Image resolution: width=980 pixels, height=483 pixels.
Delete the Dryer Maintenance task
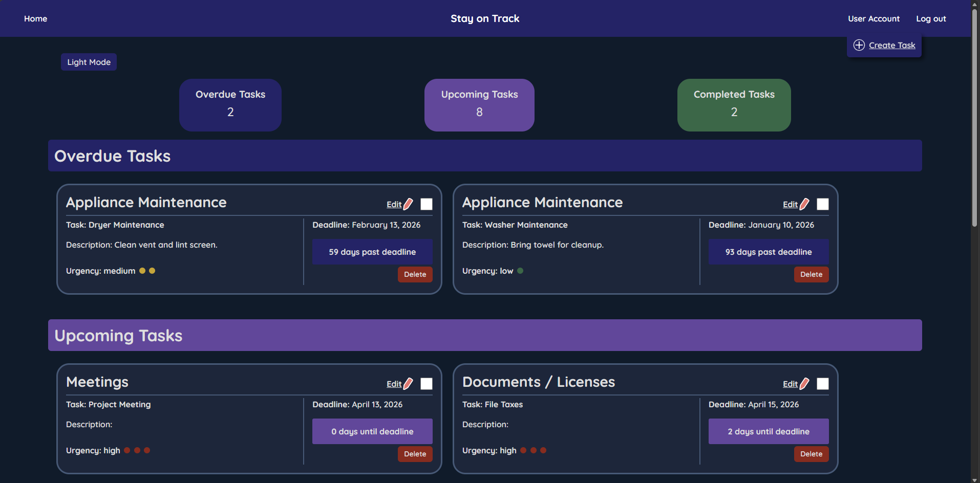point(415,274)
